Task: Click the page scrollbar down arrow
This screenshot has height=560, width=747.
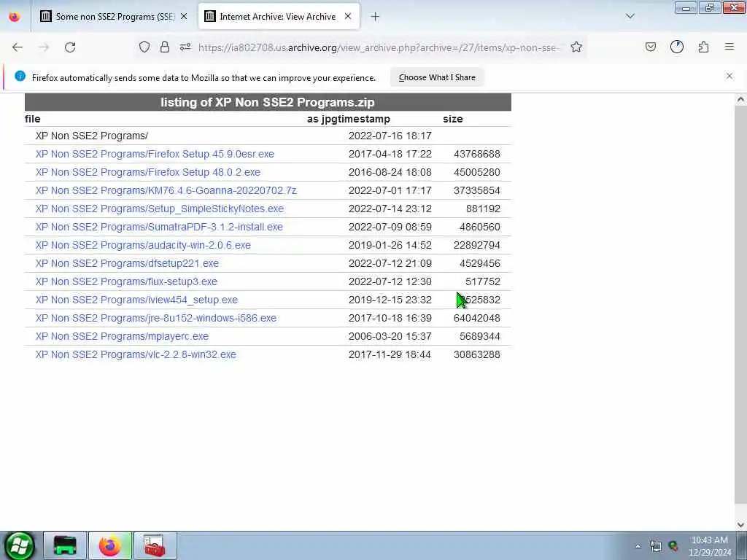Action: pyautogui.click(x=740, y=524)
